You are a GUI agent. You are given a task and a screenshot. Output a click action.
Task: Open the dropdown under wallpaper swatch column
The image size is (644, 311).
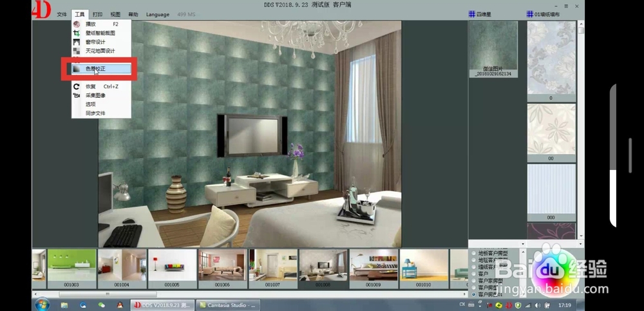(581, 244)
